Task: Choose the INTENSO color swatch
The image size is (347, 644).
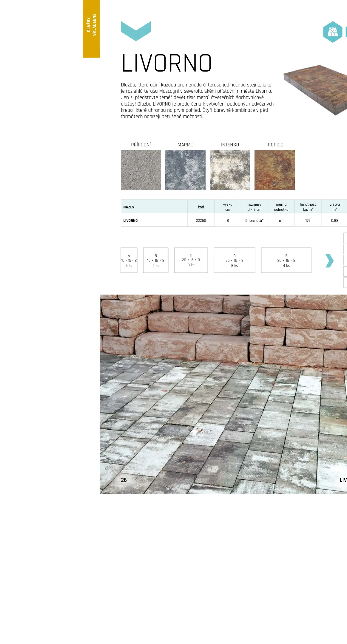Action: [230, 170]
